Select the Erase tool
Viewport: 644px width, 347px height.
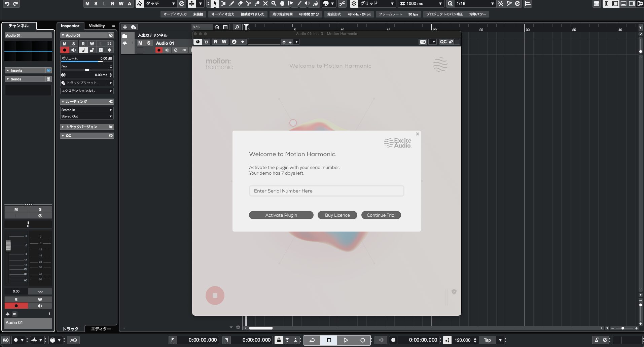click(240, 4)
